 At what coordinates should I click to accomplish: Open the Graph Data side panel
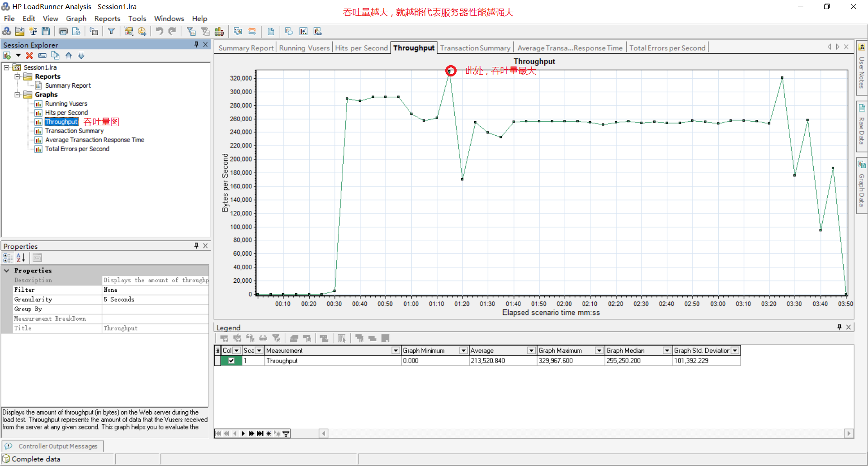[862, 185]
